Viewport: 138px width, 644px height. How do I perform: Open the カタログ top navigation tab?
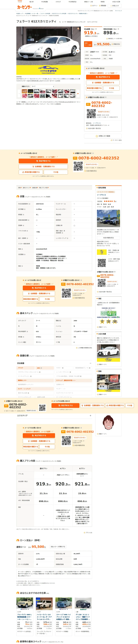pyautogui.click(x=58, y=2)
